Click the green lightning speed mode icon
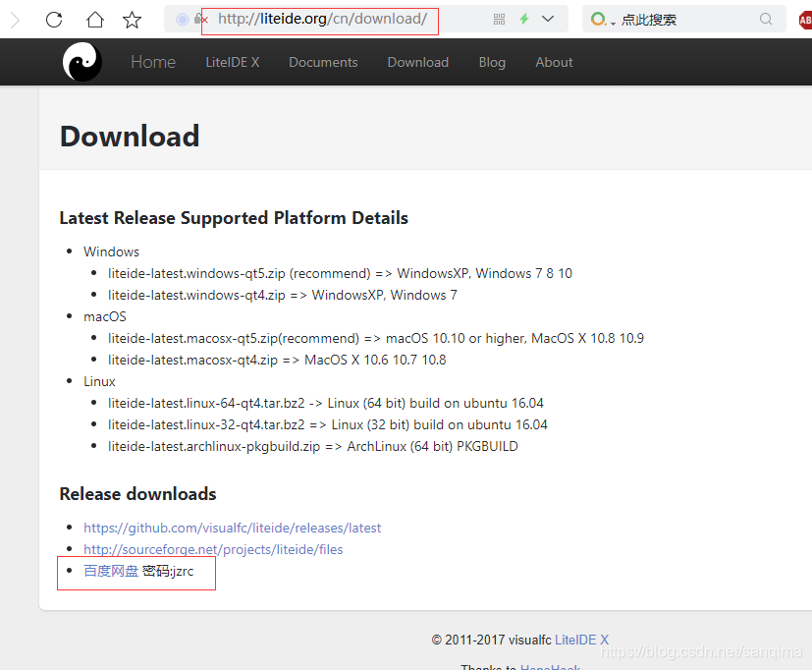This screenshot has width=812, height=670. click(524, 20)
